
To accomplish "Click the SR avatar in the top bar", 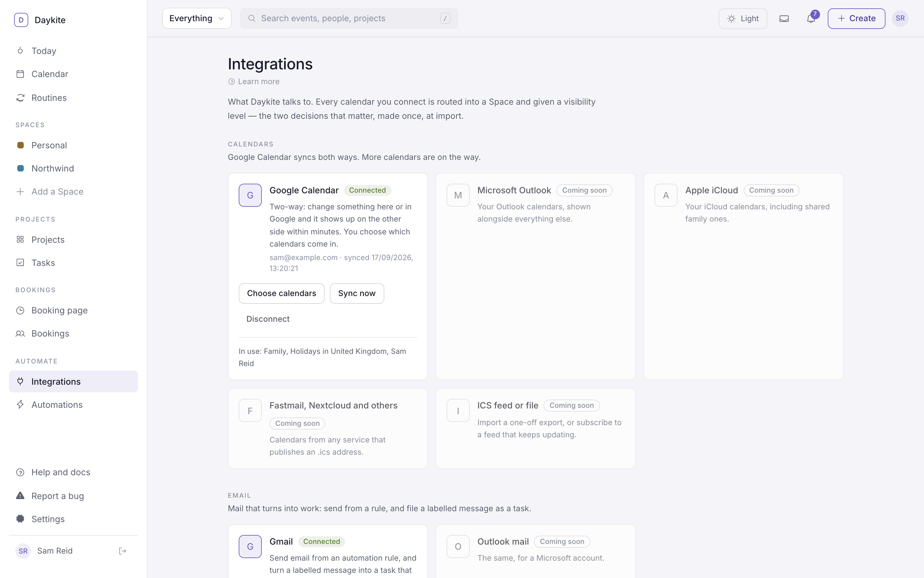I will (900, 18).
